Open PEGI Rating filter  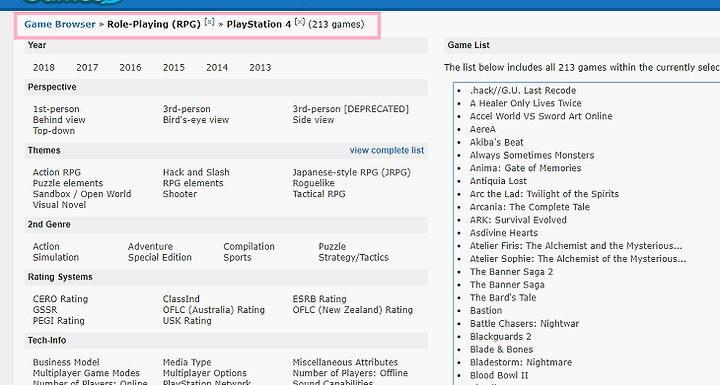(x=58, y=321)
